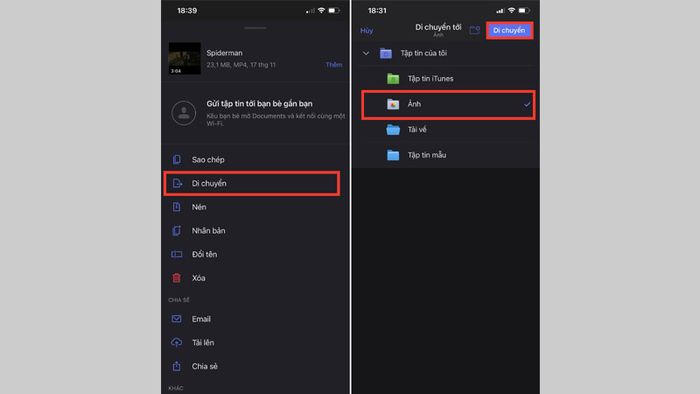The height and width of the screenshot is (394, 700).
Task: Click the Tập tin mẫu folder icon
Action: point(393,155)
